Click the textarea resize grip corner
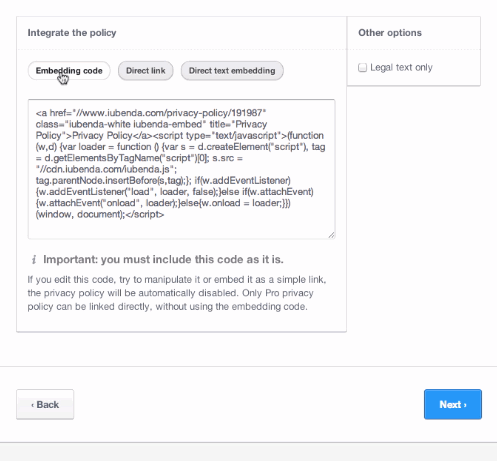Image resolution: width=497 pixels, height=461 pixels. click(331, 235)
